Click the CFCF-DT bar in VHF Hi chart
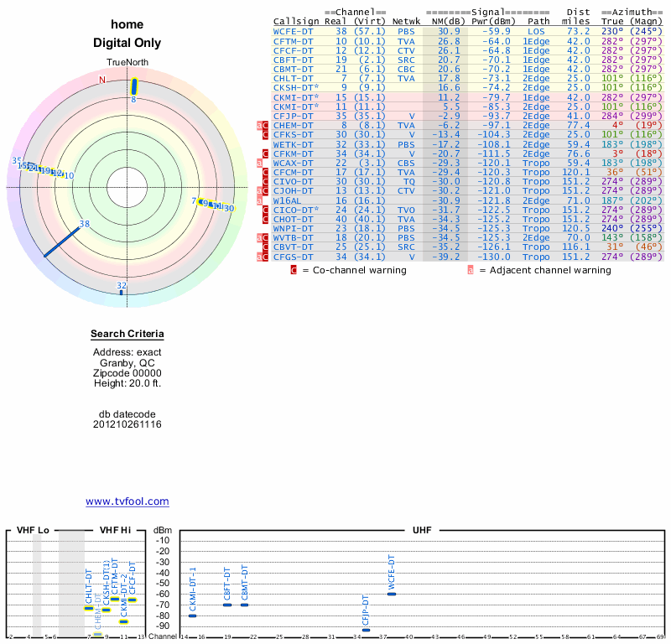The image size is (671, 644). tap(133, 600)
